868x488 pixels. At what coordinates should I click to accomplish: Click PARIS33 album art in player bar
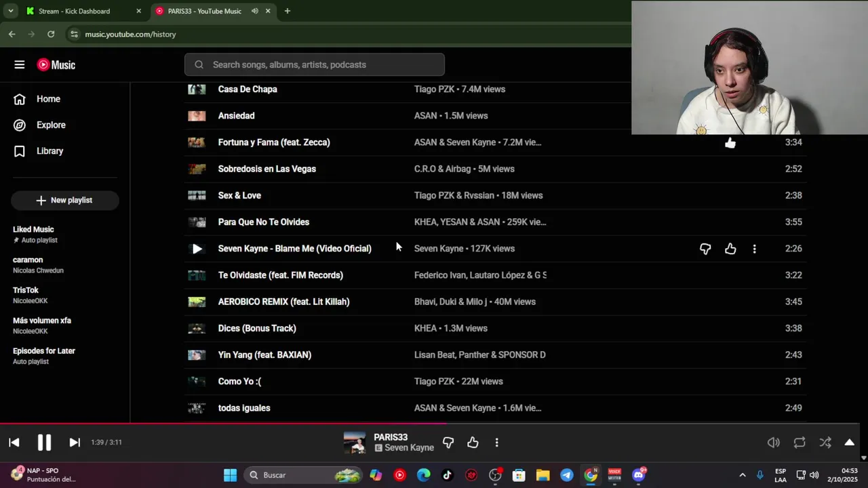(354, 443)
